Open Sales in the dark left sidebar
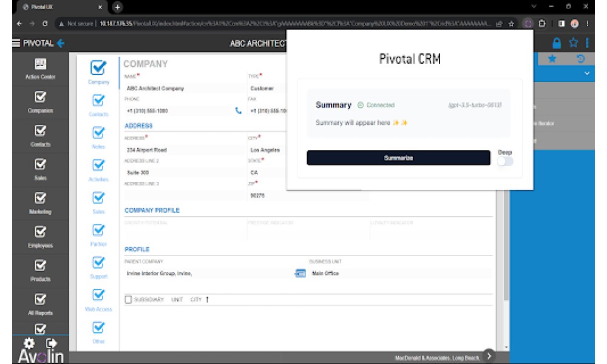Image resolution: width=607 pixels, height=364 pixels. 40,170
